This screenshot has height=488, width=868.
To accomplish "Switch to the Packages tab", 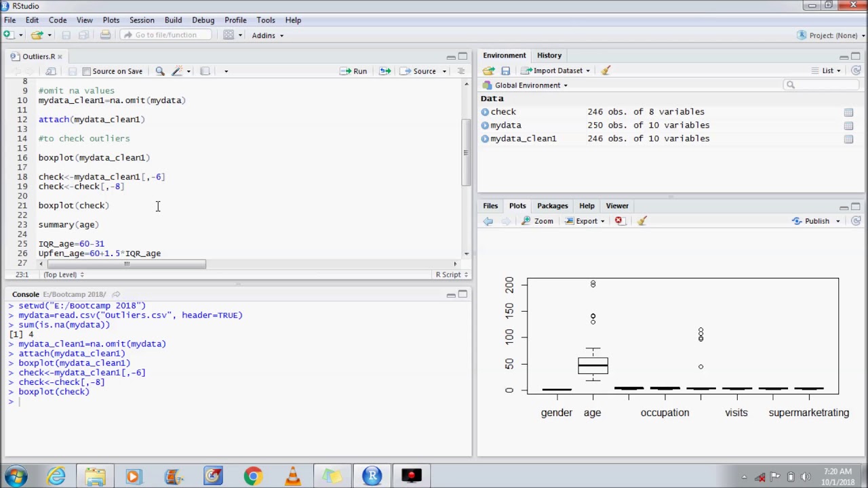I will point(553,206).
